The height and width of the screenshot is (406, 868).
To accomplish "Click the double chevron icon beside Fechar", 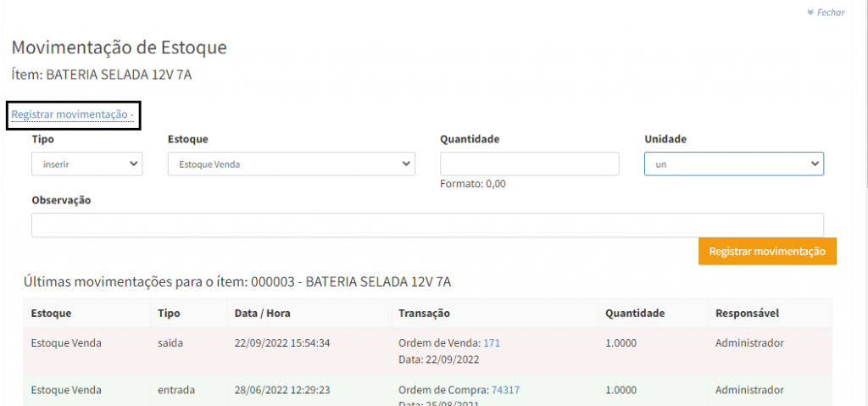I will point(810,13).
